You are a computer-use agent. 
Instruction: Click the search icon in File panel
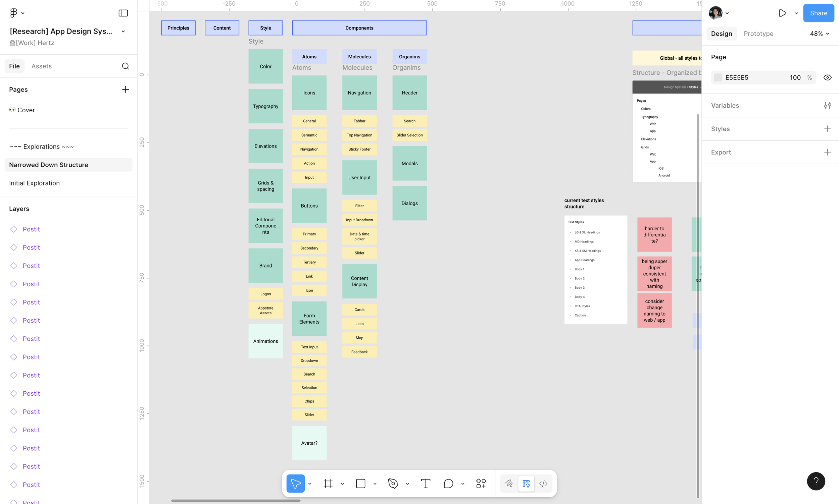tap(126, 66)
